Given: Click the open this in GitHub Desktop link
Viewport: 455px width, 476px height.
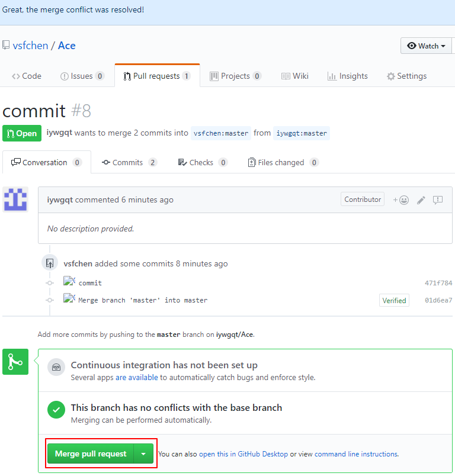Looking at the screenshot, I should pyautogui.click(x=243, y=454).
